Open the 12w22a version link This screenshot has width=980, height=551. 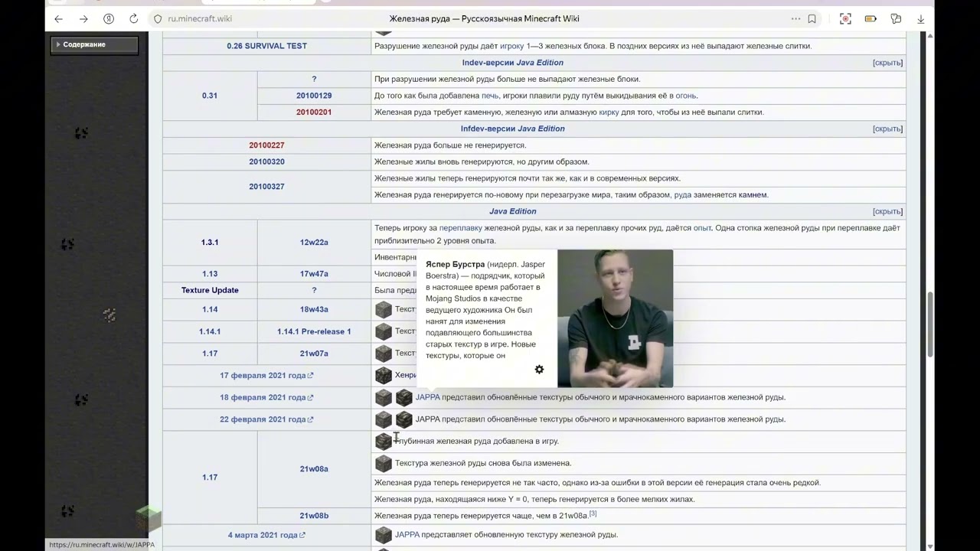point(314,243)
